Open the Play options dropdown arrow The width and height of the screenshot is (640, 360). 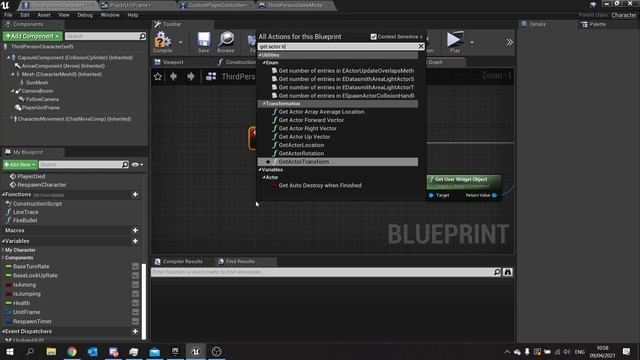click(472, 42)
